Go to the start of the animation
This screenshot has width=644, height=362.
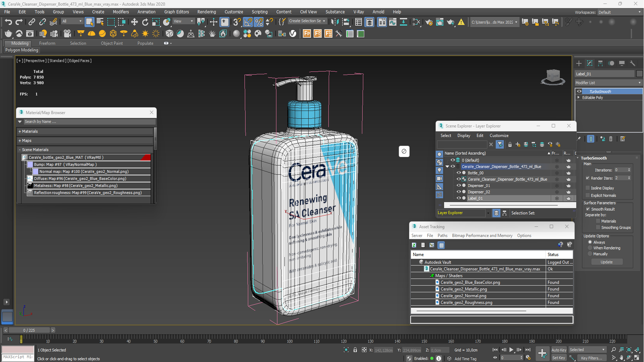point(495,350)
